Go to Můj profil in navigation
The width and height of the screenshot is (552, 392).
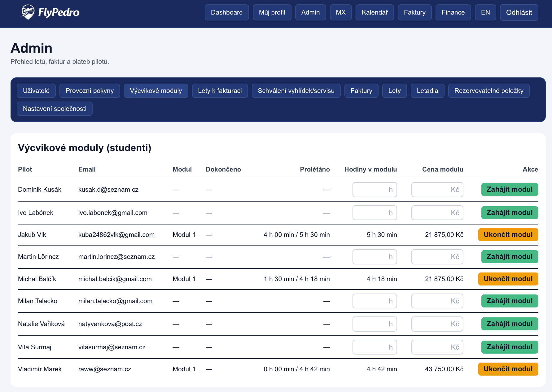point(272,12)
